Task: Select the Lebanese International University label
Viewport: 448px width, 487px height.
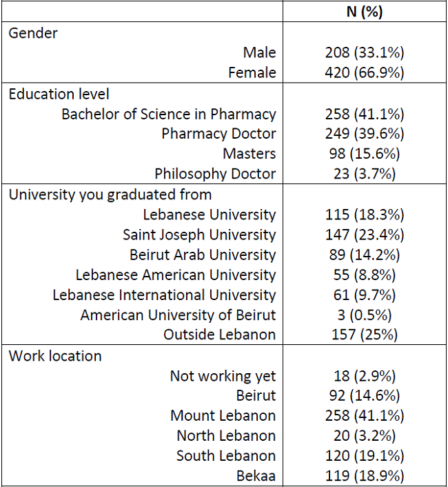Action: click(164, 295)
